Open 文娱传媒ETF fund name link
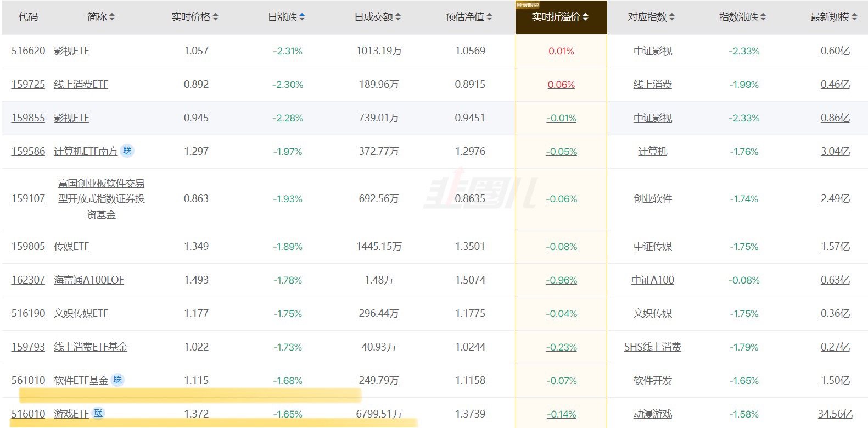The width and height of the screenshot is (868, 428). coord(81,314)
